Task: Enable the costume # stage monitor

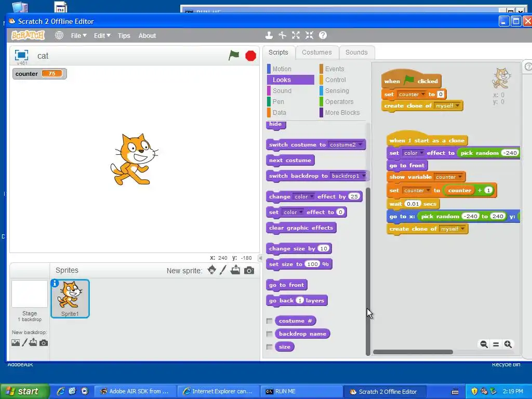Action: tap(270, 321)
